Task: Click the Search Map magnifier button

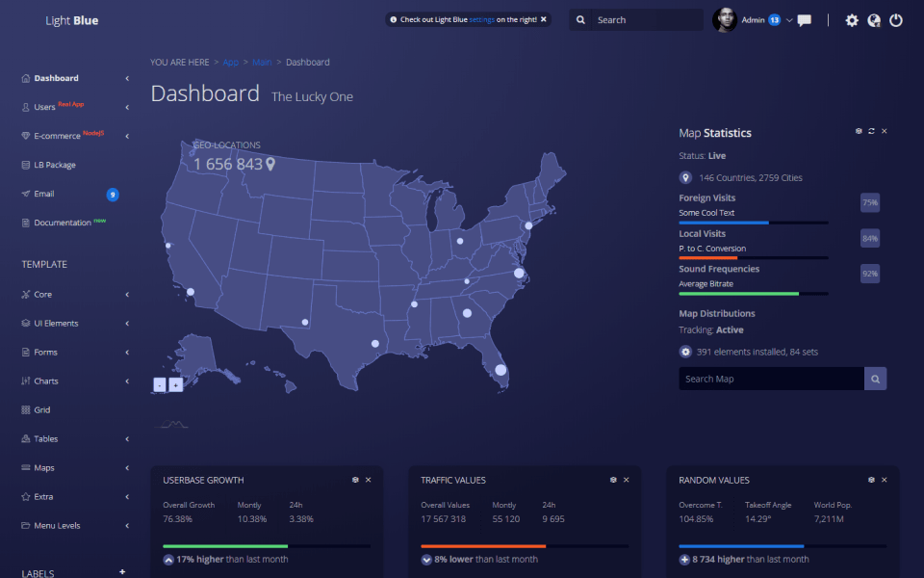Action: [x=875, y=379]
